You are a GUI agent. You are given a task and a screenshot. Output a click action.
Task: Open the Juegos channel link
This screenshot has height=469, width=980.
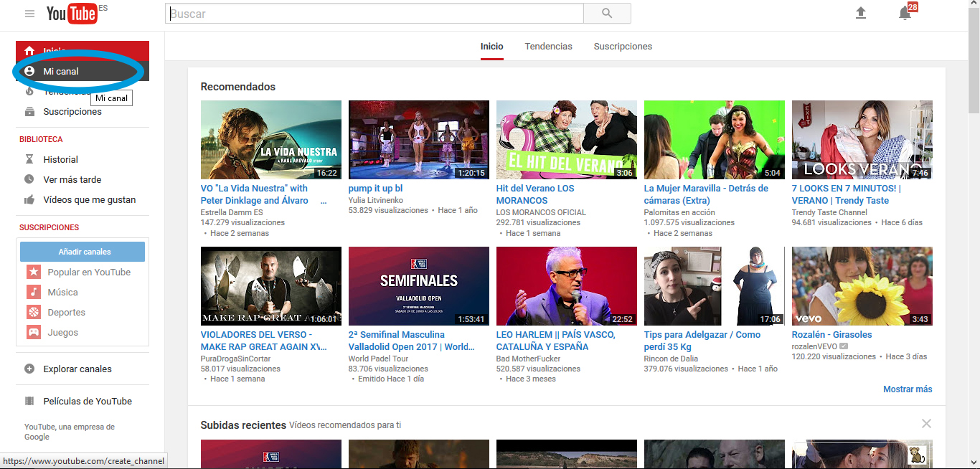pyautogui.click(x=62, y=332)
